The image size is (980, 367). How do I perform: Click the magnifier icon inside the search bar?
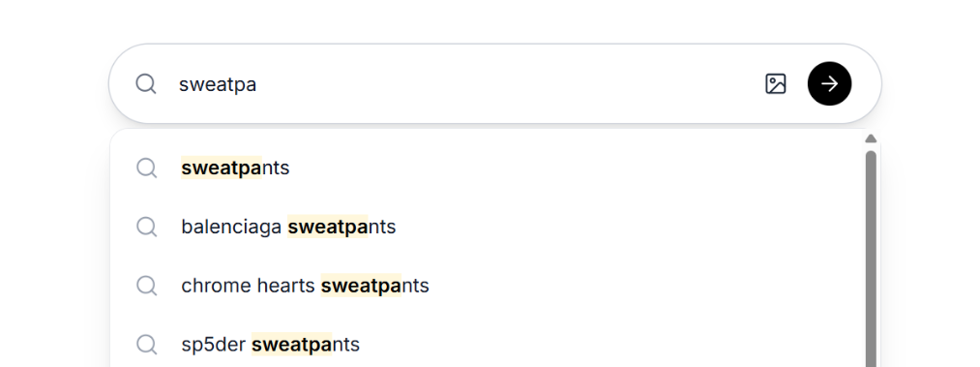146,84
